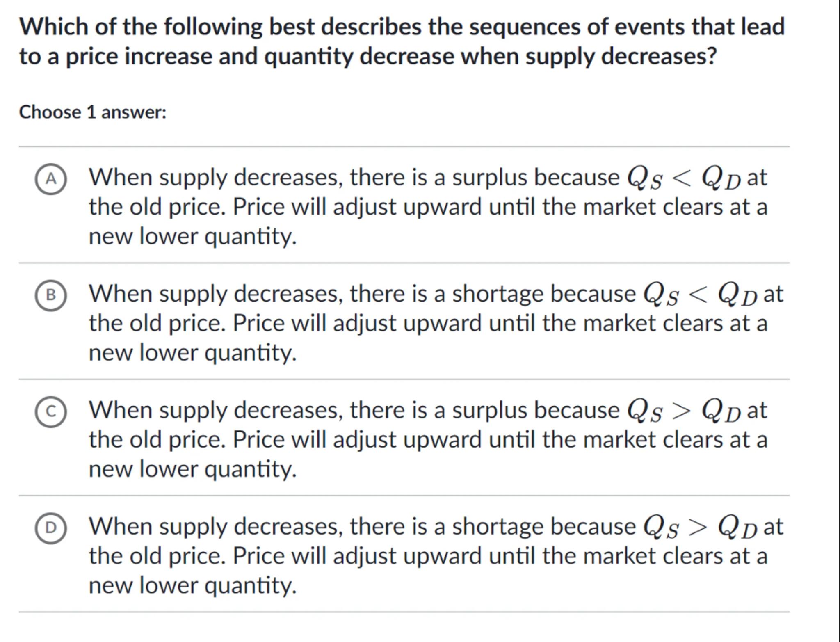Click the Qs > Qd formula in option C

(684, 411)
